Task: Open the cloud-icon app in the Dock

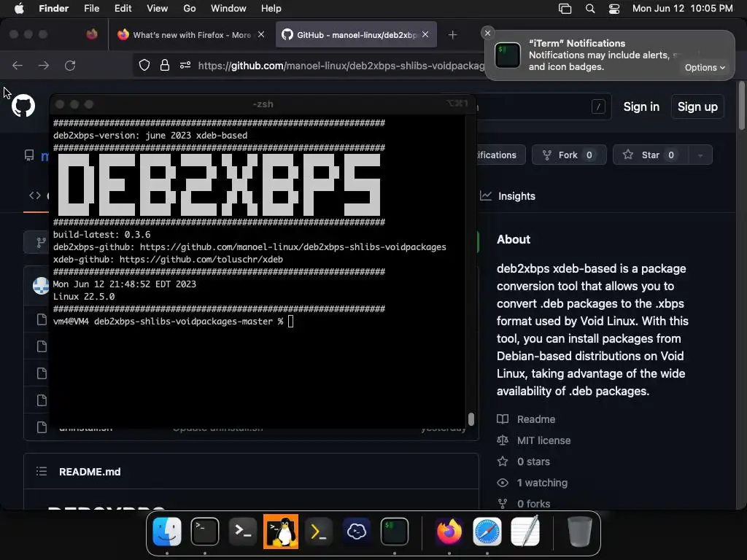Action: click(357, 531)
